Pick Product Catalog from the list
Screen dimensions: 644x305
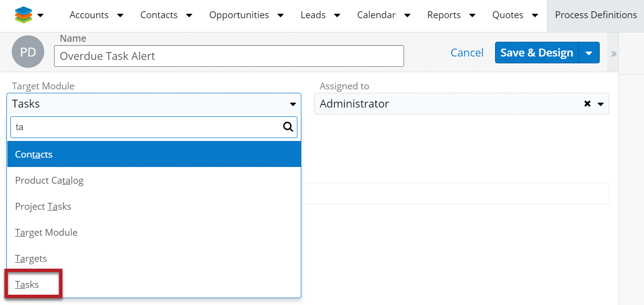pyautogui.click(x=49, y=180)
